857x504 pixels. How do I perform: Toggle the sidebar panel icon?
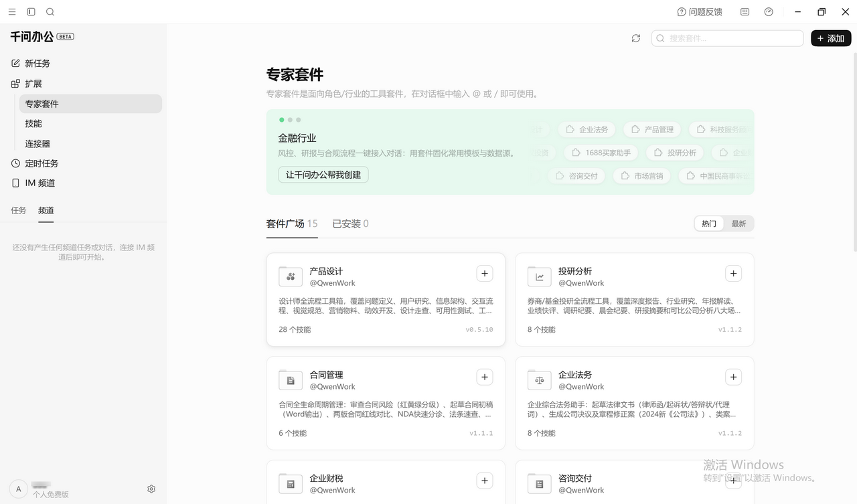coord(31,12)
